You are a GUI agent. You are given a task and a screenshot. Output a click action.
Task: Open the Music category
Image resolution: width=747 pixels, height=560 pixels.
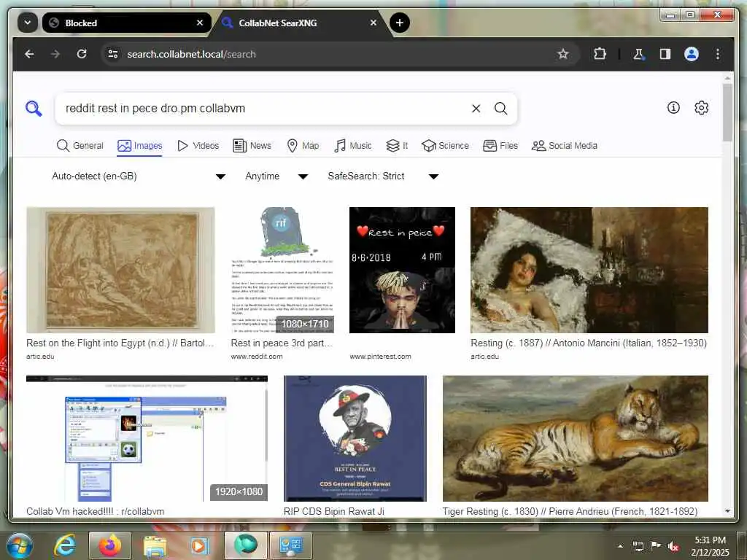click(x=353, y=146)
